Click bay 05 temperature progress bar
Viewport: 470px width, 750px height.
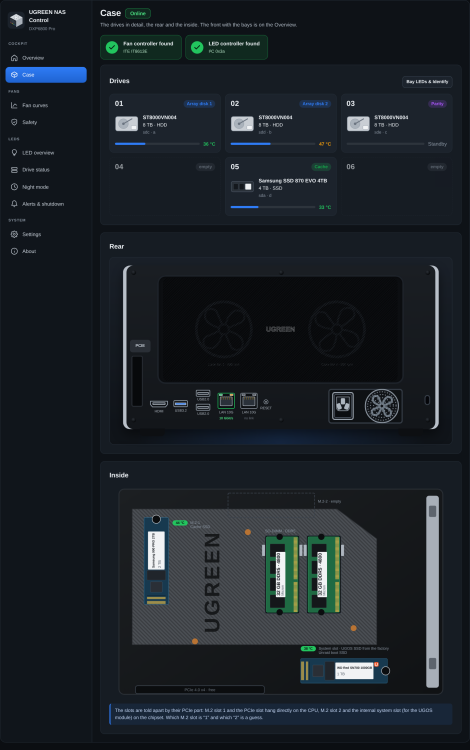(273, 207)
